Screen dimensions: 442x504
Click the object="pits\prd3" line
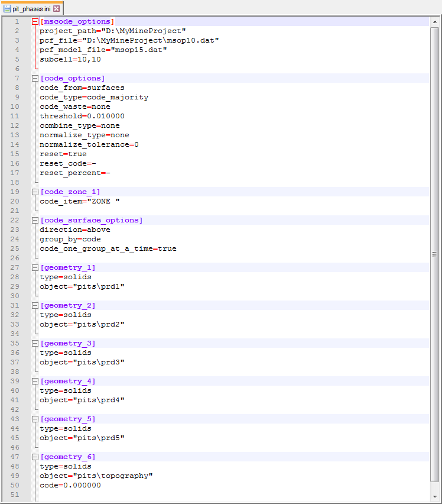[82, 362]
